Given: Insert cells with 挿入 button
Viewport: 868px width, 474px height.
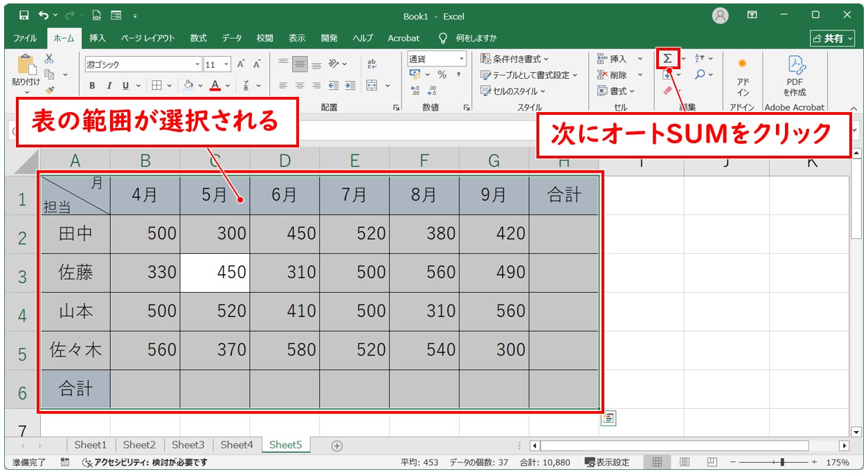Looking at the screenshot, I should [620, 59].
